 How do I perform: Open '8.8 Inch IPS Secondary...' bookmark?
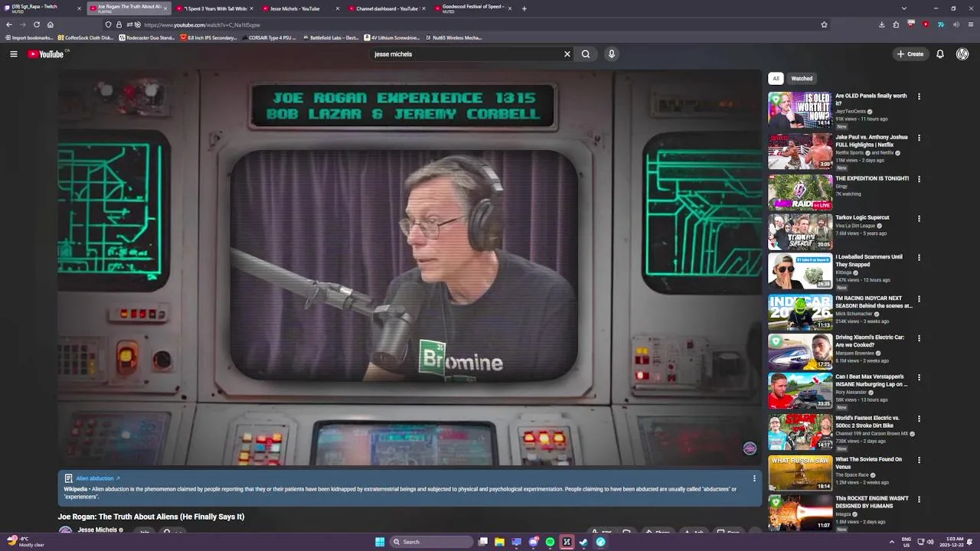209,37
